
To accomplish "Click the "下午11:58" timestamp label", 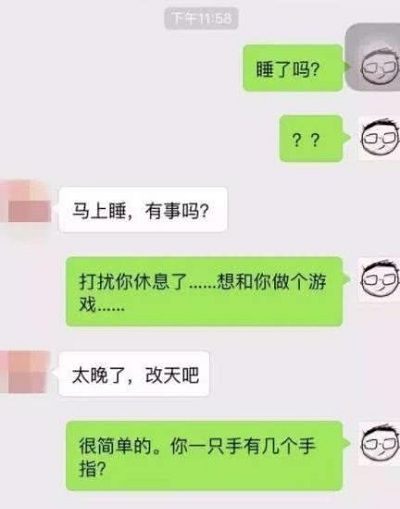I will (201, 18).
